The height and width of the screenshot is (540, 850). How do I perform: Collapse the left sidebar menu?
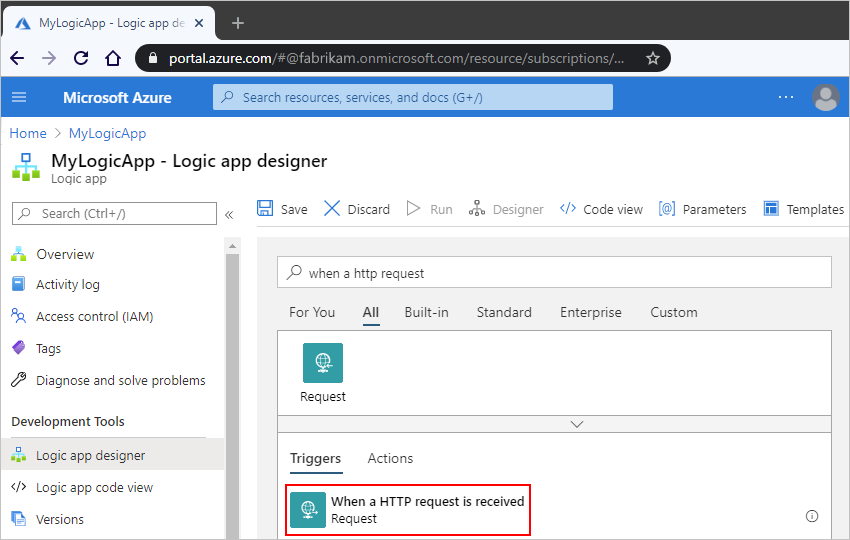(229, 215)
